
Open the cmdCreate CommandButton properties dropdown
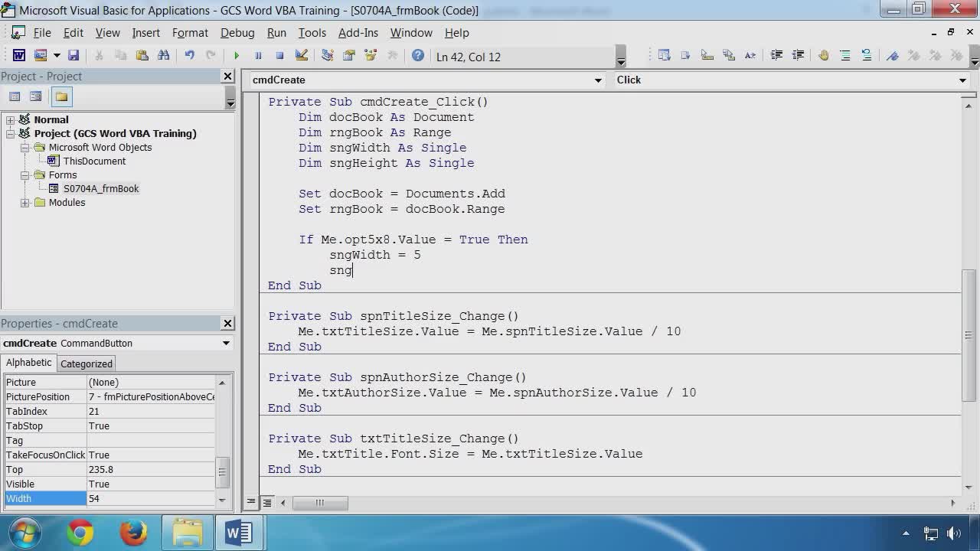click(x=226, y=343)
